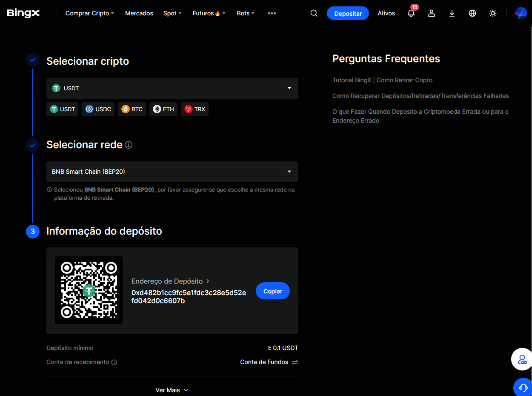The width and height of the screenshot is (532, 396).
Task: Click the Depósito mínimo label
Action: [x=70, y=348]
